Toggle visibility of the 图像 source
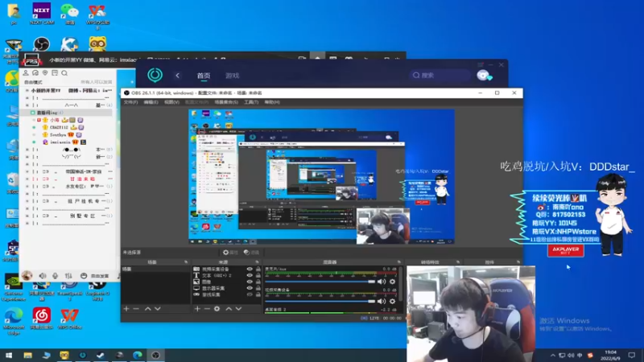Viewport: 644px width, 362px height. click(250, 282)
